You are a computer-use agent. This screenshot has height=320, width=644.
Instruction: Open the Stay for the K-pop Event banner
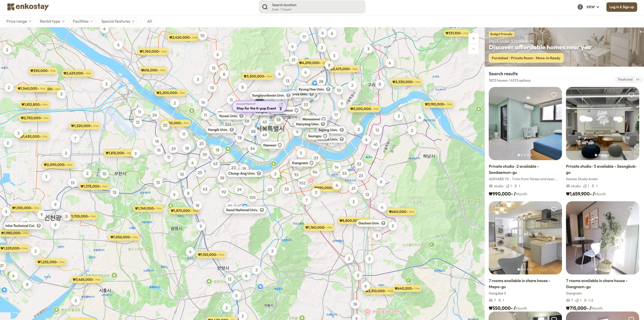pyautogui.click(x=258, y=106)
